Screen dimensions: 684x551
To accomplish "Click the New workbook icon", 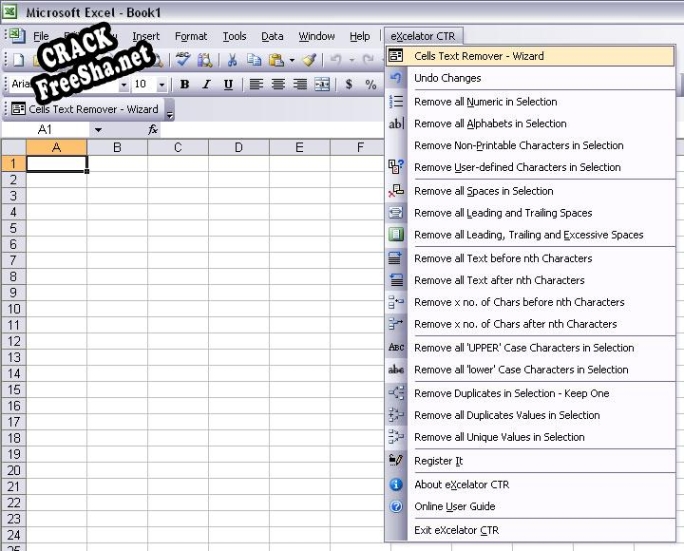I will (x=17, y=60).
